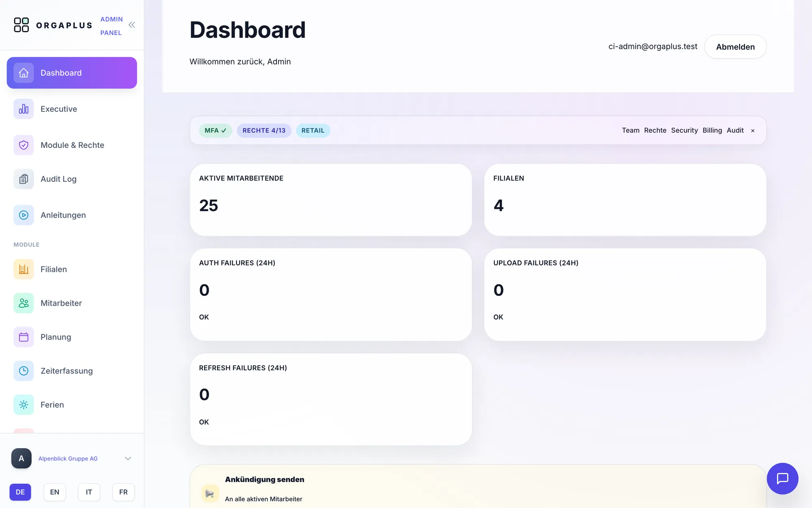Viewport: 812px width, 508px height.
Task: Click the 'An alle aktiven Mitarbeiter' text
Action: pyautogui.click(x=263, y=499)
